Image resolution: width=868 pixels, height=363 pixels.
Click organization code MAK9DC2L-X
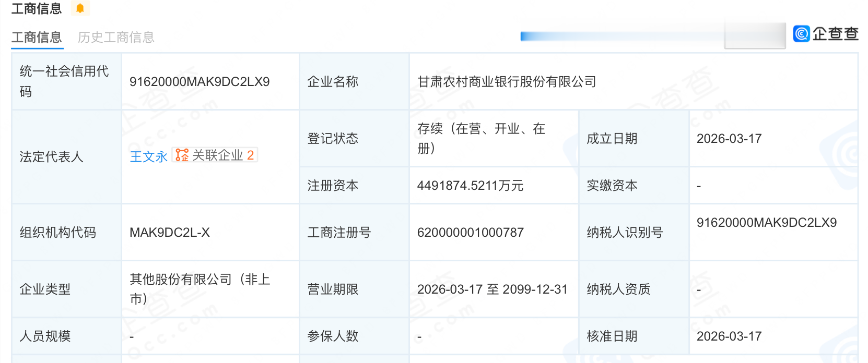coord(170,233)
